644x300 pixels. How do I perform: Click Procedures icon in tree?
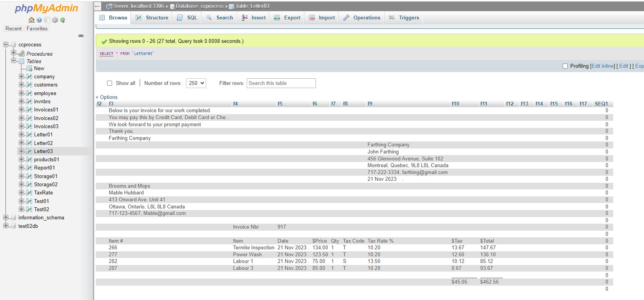click(21, 54)
